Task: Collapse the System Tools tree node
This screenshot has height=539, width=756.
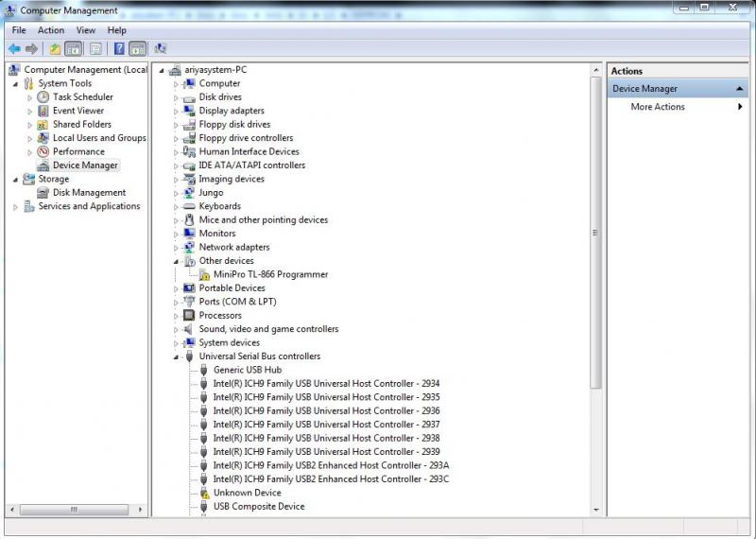Action: 15,84
